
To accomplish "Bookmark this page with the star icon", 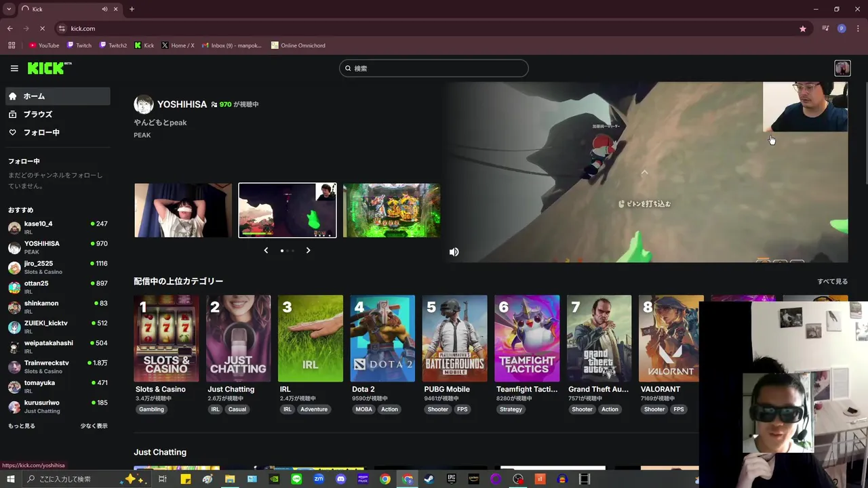I will point(803,28).
